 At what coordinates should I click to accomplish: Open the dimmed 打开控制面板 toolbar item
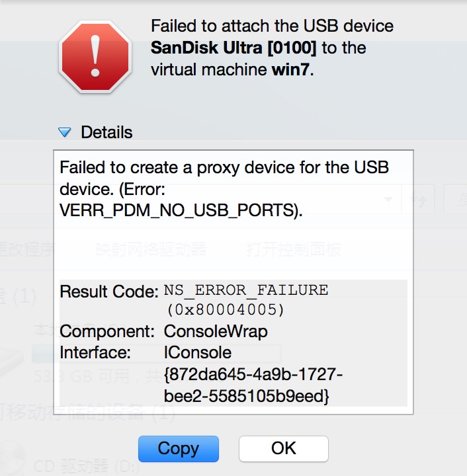293,249
